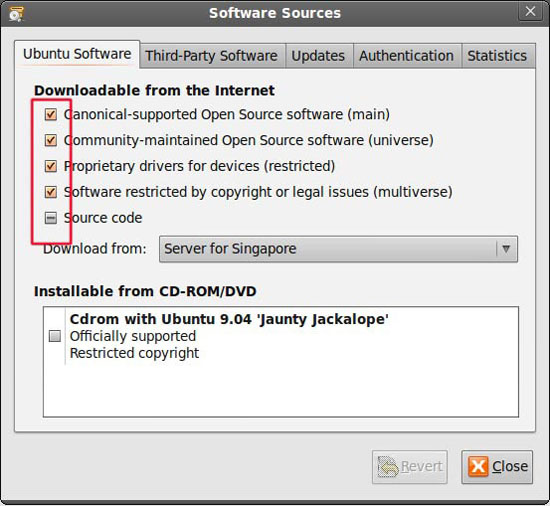The height and width of the screenshot is (506, 550).
Task: Click the Revert undo arrow icon
Action: pyautogui.click(x=388, y=467)
